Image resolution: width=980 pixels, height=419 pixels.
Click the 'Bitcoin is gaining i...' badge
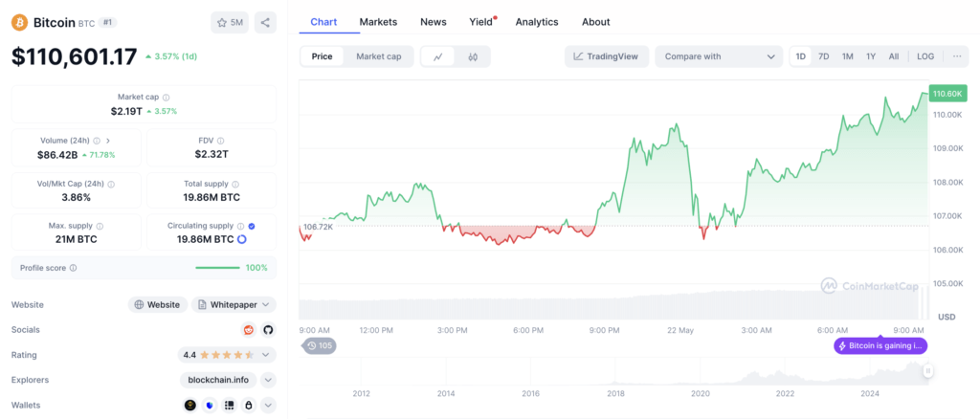pos(880,346)
